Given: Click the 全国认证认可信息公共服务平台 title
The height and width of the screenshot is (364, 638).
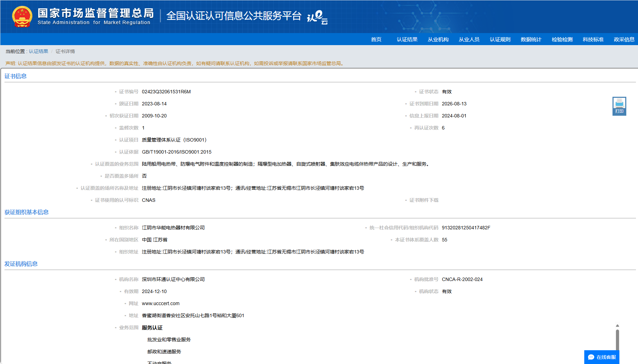Looking at the screenshot, I should pyautogui.click(x=234, y=16).
